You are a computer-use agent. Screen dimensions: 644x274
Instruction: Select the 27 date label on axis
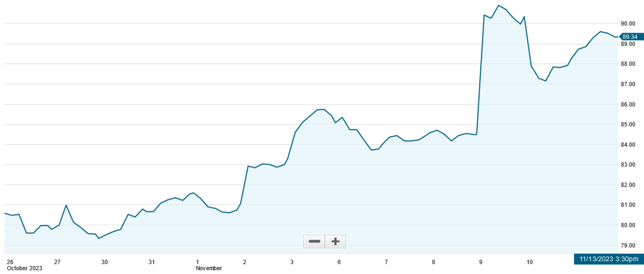[x=57, y=262]
